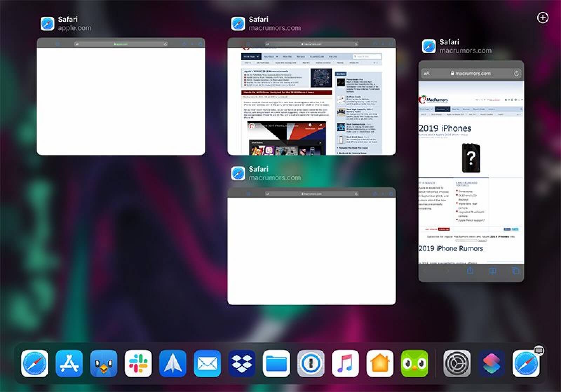
Task: Click the MacRumors logo in slide-over window
Action: click(x=433, y=100)
